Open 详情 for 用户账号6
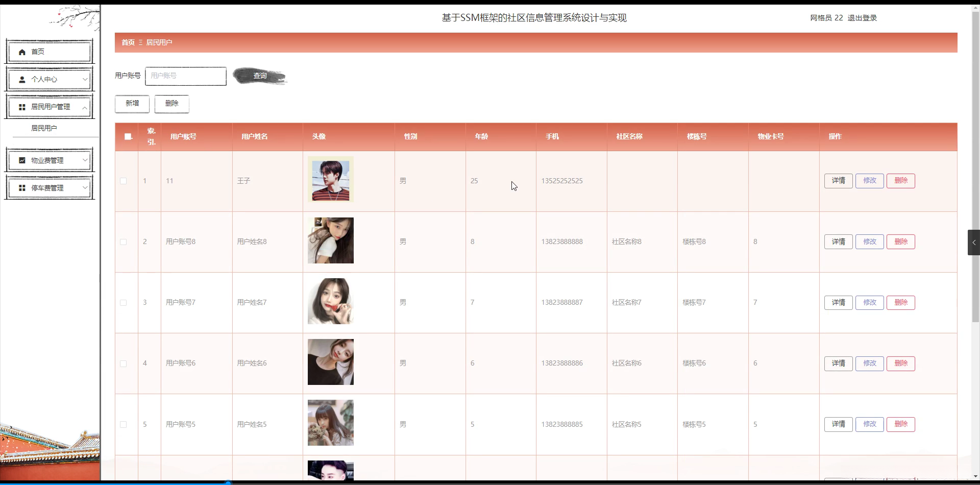The width and height of the screenshot is (980, 485). 838,363
